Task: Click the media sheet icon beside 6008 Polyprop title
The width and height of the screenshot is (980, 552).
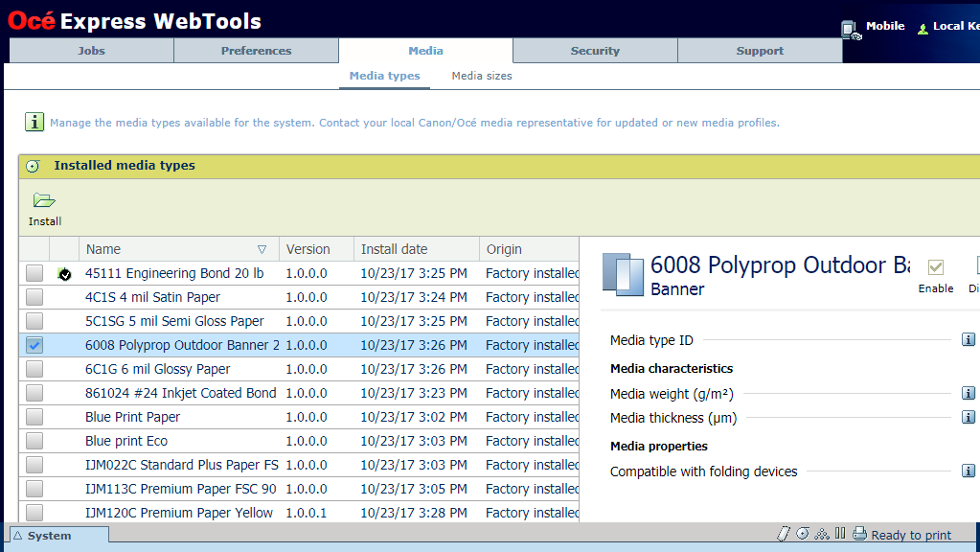Action: pos(623,274)
